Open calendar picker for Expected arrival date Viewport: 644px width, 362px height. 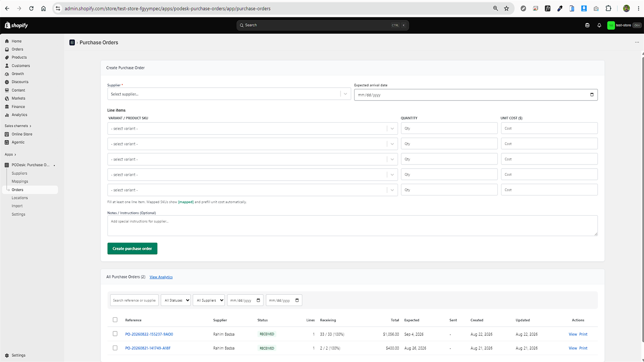[x=592, y=95]
